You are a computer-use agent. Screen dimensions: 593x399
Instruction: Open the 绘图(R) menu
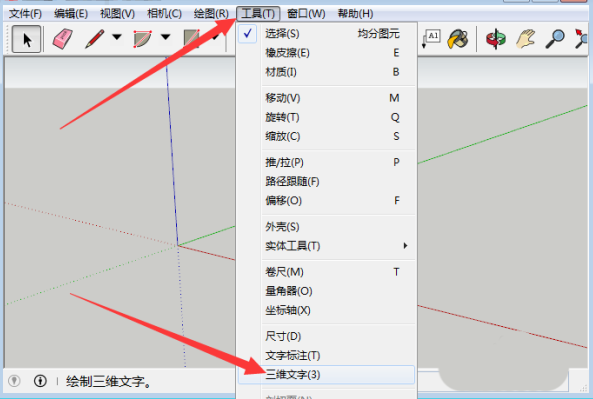click(211, 14)
